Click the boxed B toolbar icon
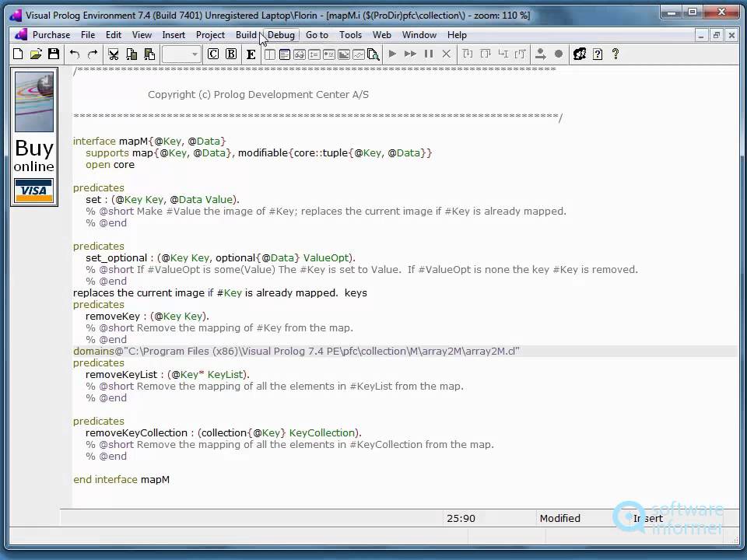Viewport: 747px width, 560px height. point(231,54)
